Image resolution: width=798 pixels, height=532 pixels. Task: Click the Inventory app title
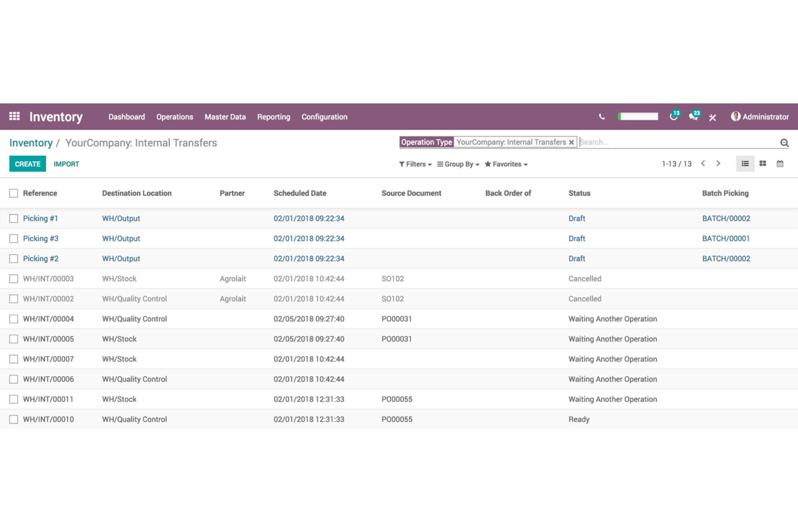pos(56,117)
